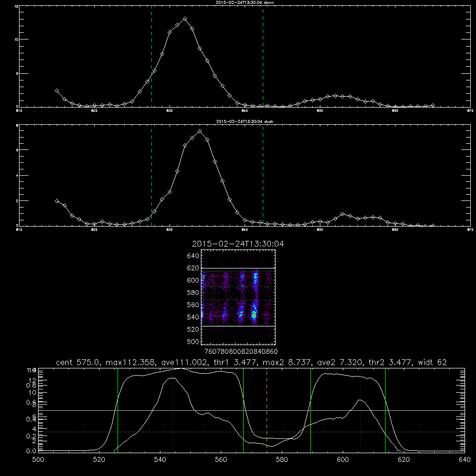Image resolution: width=476 pixels, height=476 pixels.
Task: Click the 830 x-axis label of dawn plot
Action: click(169, 111)
